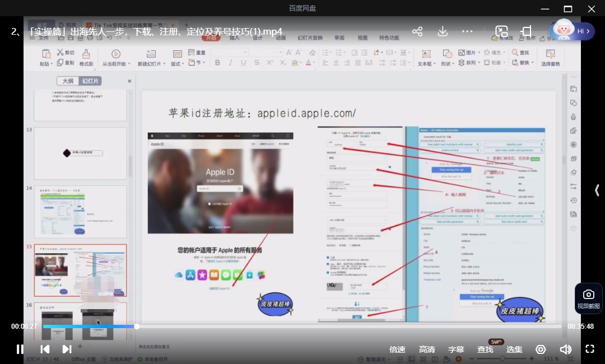The image size is (605, 364).
Task: Open the 插入 ribbon tab
Action: (235, 38)
